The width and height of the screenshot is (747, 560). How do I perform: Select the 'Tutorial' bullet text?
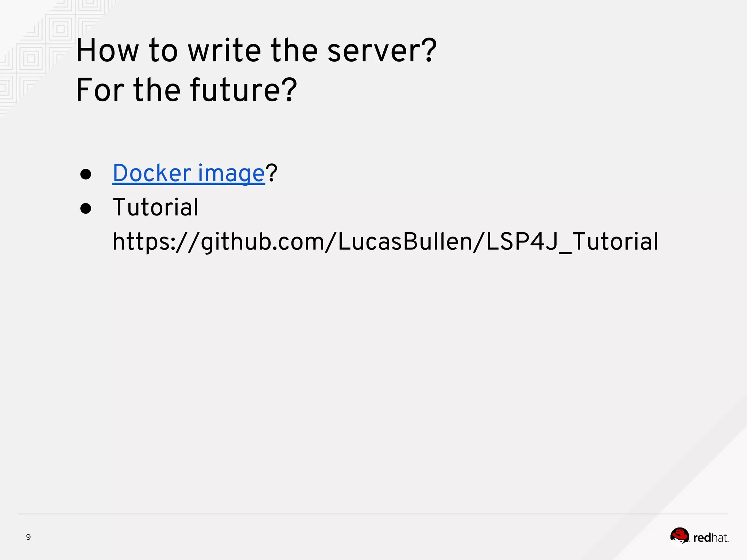pos(156,207)
